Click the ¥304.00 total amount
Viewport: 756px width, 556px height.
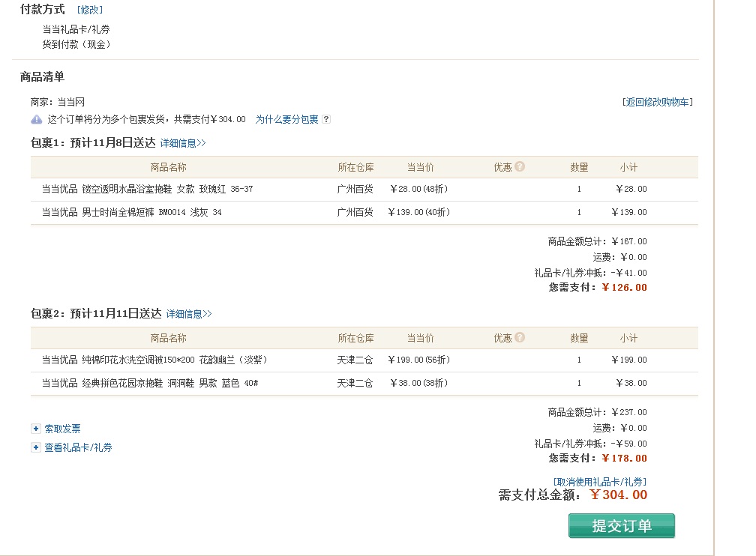pyautogui.click(x=618, y=495)
